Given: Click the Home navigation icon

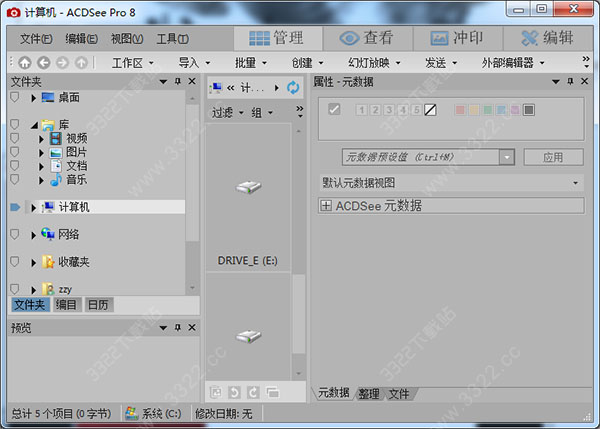Looking at the screenshot, I should [x=25, y=62].
